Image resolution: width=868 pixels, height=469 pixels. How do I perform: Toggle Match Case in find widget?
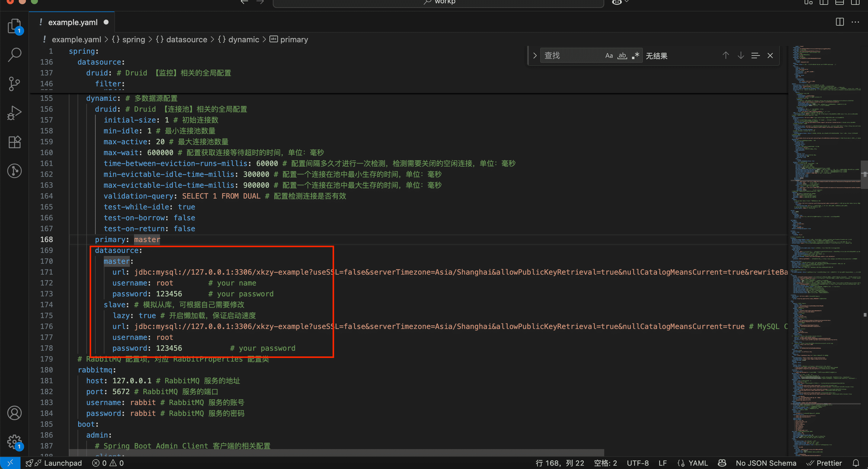(x=608, y=56)
